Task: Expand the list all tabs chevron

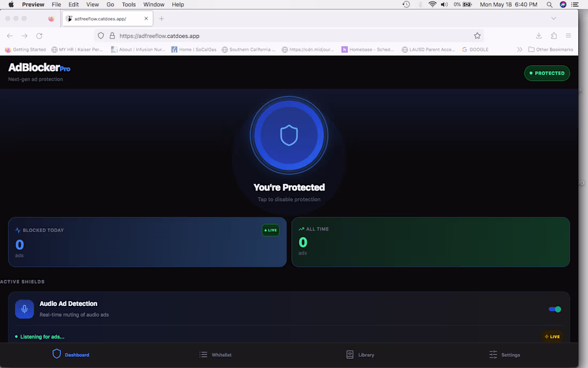Action: [553, 18]
